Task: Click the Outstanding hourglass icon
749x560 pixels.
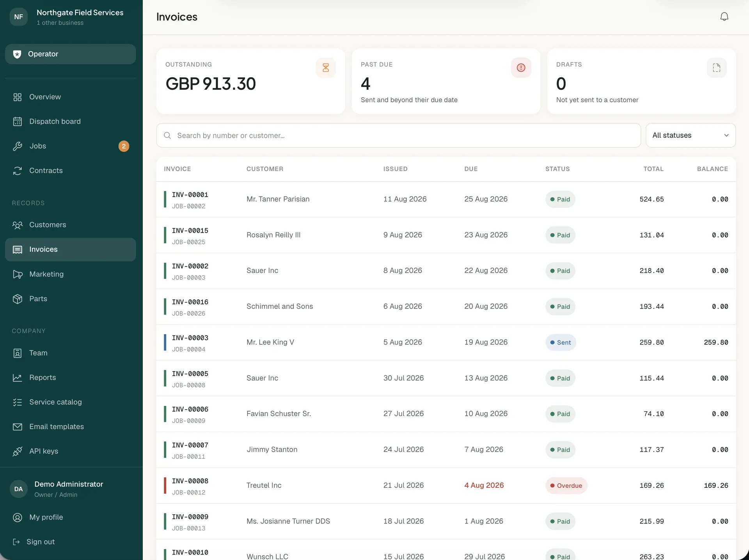Action: 326,68
